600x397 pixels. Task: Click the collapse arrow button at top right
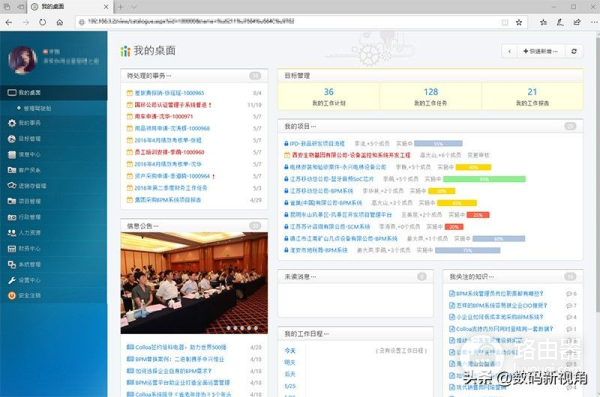coord(509,51)
